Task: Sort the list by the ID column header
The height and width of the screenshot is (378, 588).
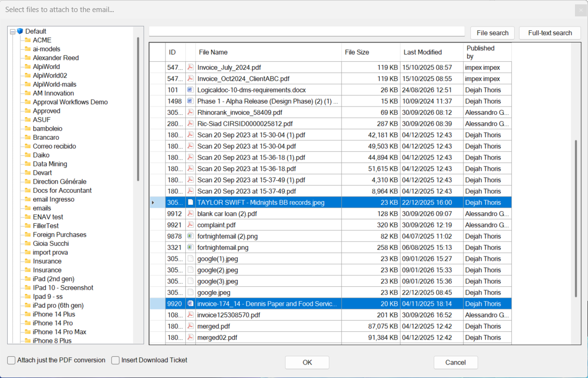Action: [x=175, y=52]
